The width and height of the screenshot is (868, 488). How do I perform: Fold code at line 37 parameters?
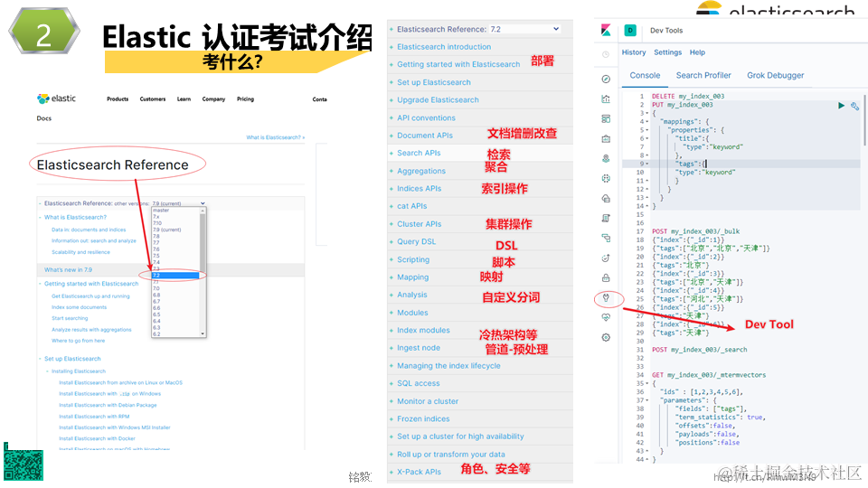[x=646, y=400]
